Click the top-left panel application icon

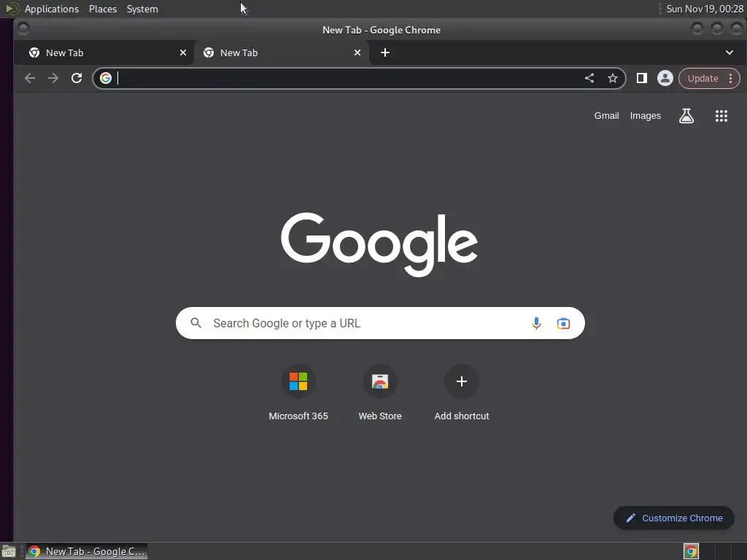coord(12,9)
